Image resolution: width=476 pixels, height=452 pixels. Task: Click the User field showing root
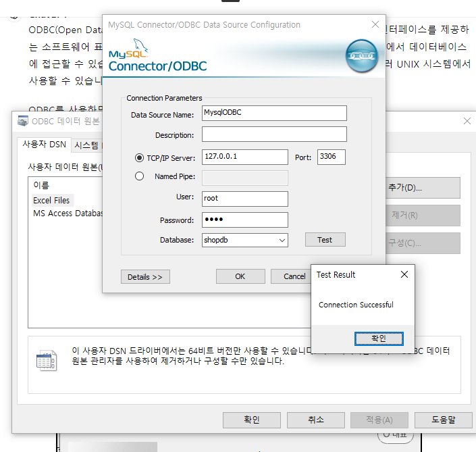pos(244,199)
